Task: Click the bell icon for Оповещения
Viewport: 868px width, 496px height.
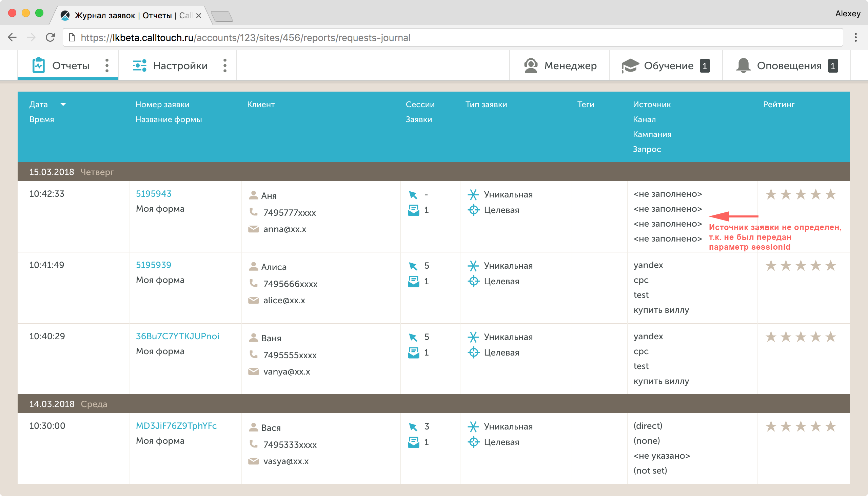Action: point(743,65)
